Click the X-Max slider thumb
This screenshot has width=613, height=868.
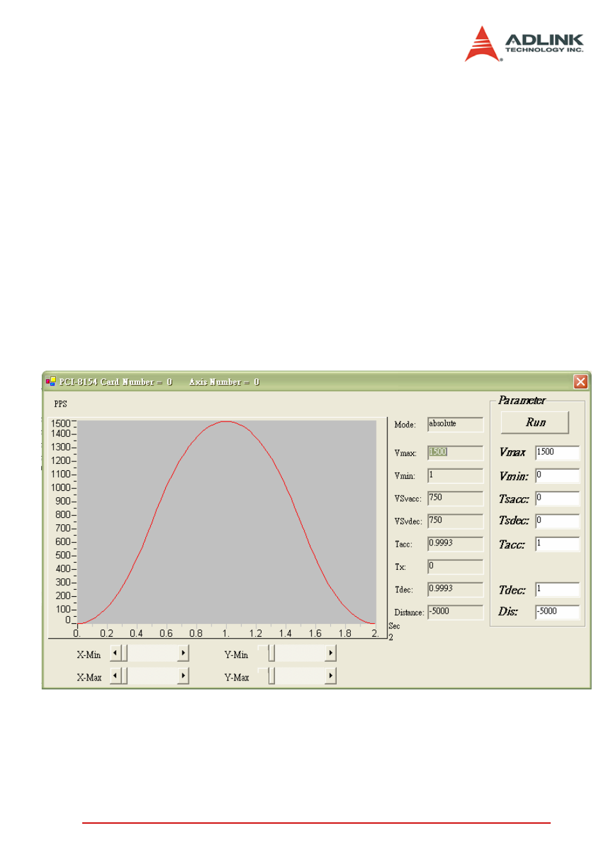click(x=124, y=676)
